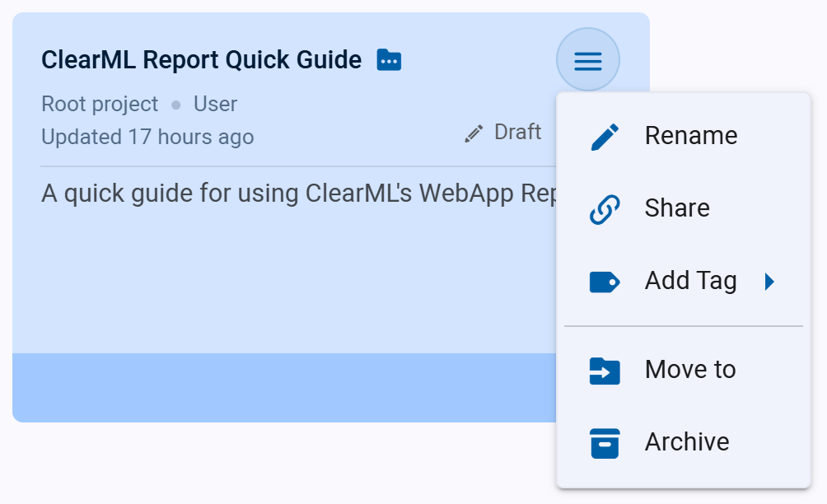The height and width of the screenshot is (504, 827).
Task: Click the Share link icon
Action: tap(605, 208)
